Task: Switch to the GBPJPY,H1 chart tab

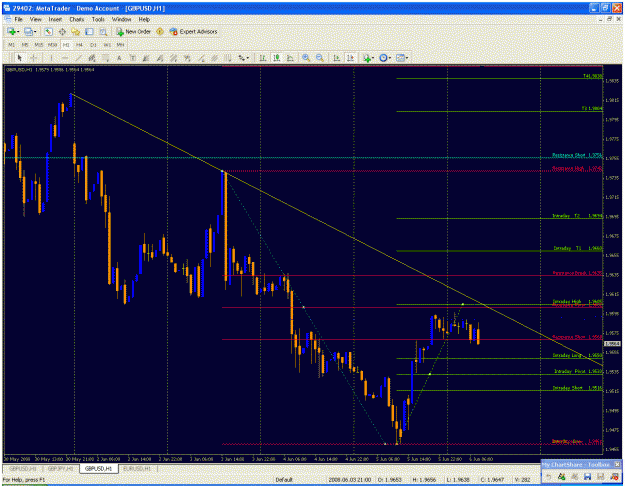Action: 61,468
